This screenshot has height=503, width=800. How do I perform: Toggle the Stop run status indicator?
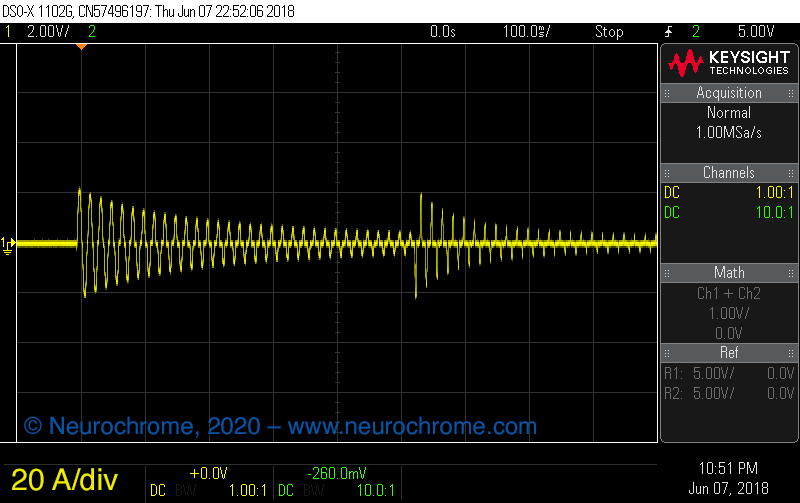point(609,32)
